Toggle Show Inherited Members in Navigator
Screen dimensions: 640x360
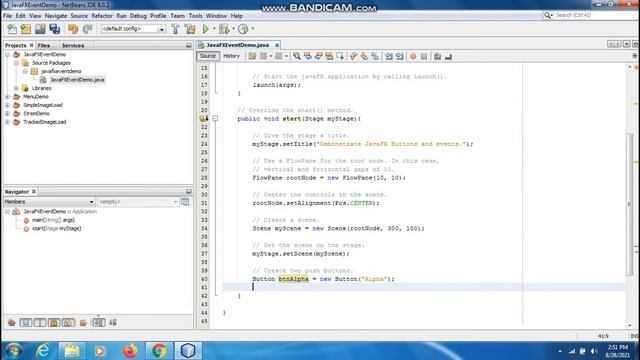point(11,323)
